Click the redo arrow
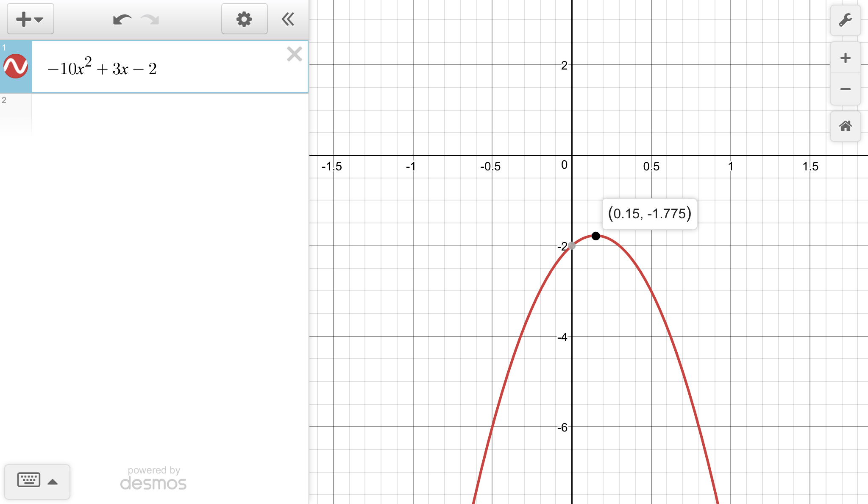This screenshot has width=868, height=504. click(x=150, y=19)
